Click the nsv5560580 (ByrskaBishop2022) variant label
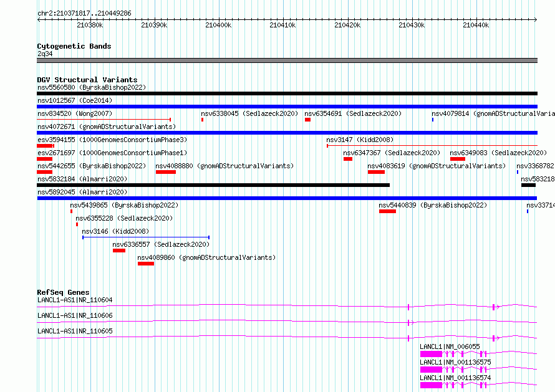 92,87
